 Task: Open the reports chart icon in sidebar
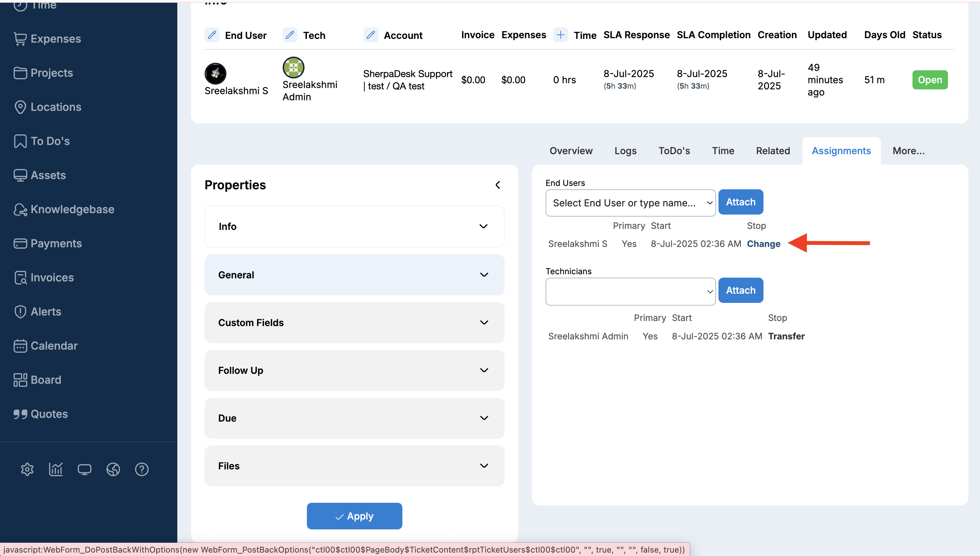[x=56, y=469]
